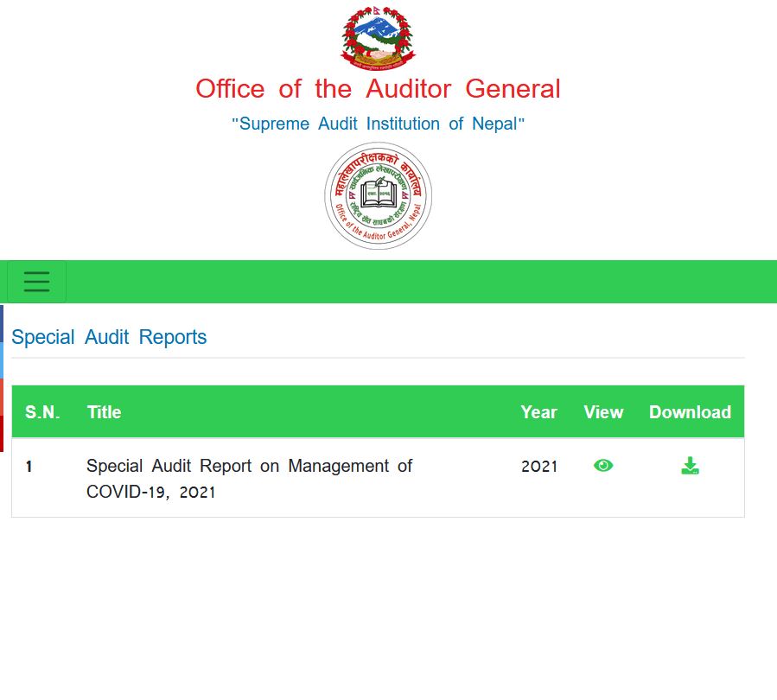This screenshot has width=777, height=700.
Task: Click the Special Audit Reports page heading
Action: [109, 337]
